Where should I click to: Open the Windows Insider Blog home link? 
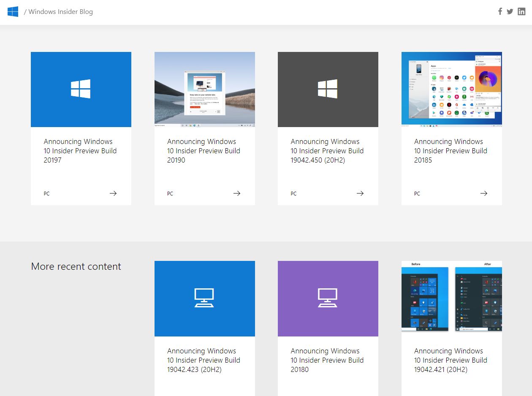pyautogui.click(x=61, y=12)
